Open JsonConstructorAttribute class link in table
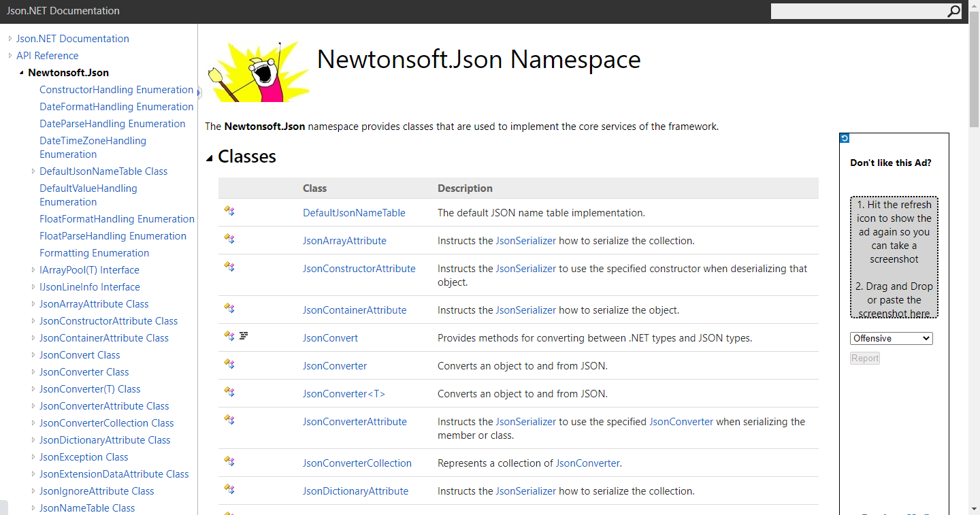Viewport: 980px width, 515px height. click(359, 269)
